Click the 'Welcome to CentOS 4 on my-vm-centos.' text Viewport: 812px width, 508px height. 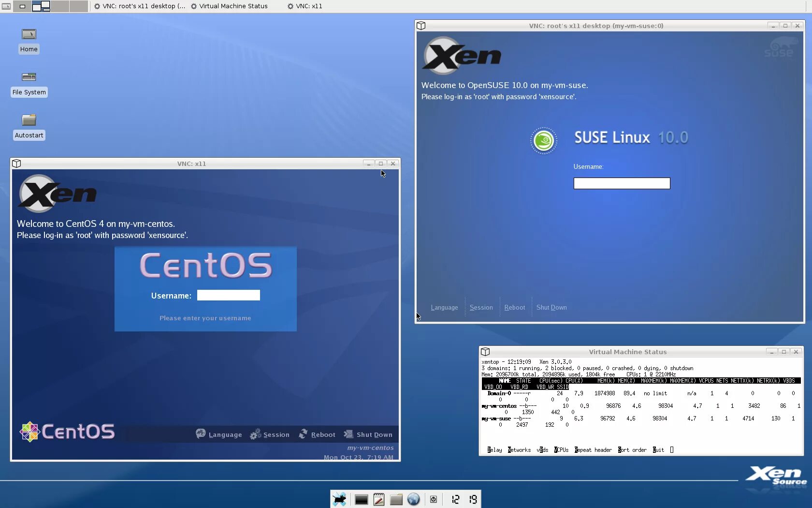click(x=96, y=224)
